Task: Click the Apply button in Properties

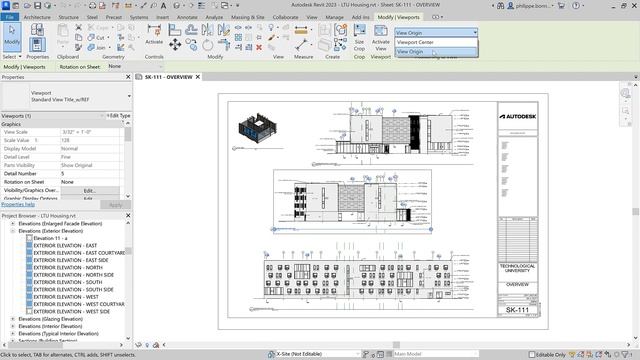Action: (x=116, y=205)
